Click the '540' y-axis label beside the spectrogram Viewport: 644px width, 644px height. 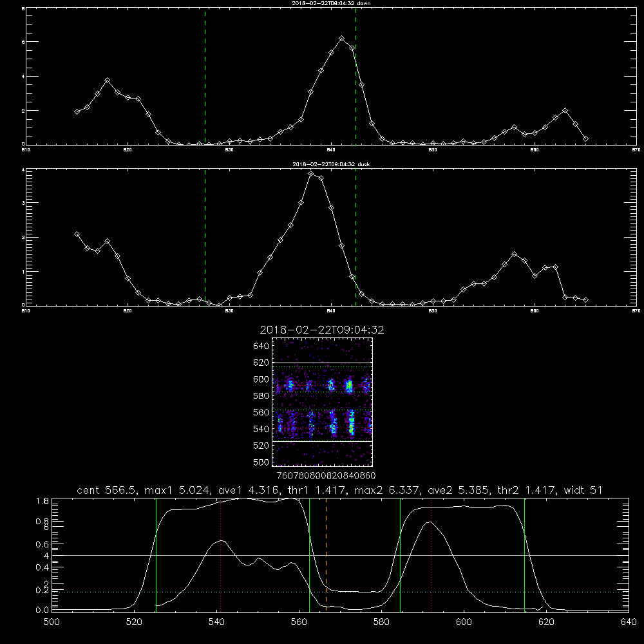coord(261,429)
